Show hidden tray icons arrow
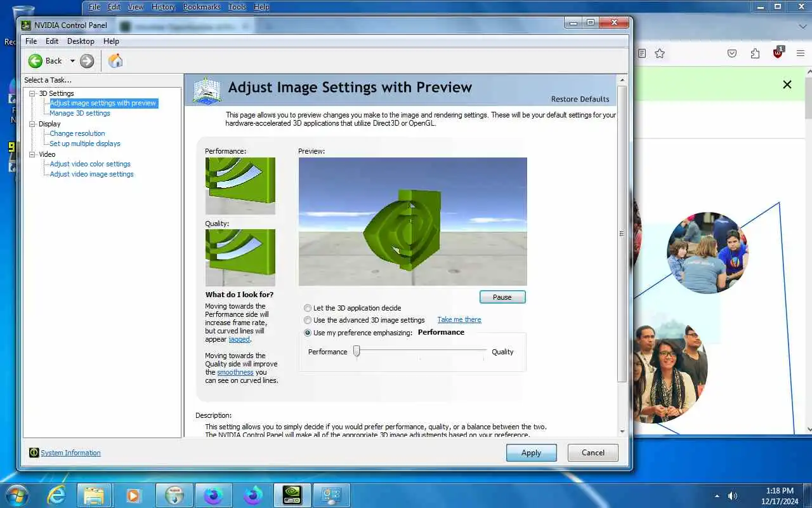 pos(717,495)
